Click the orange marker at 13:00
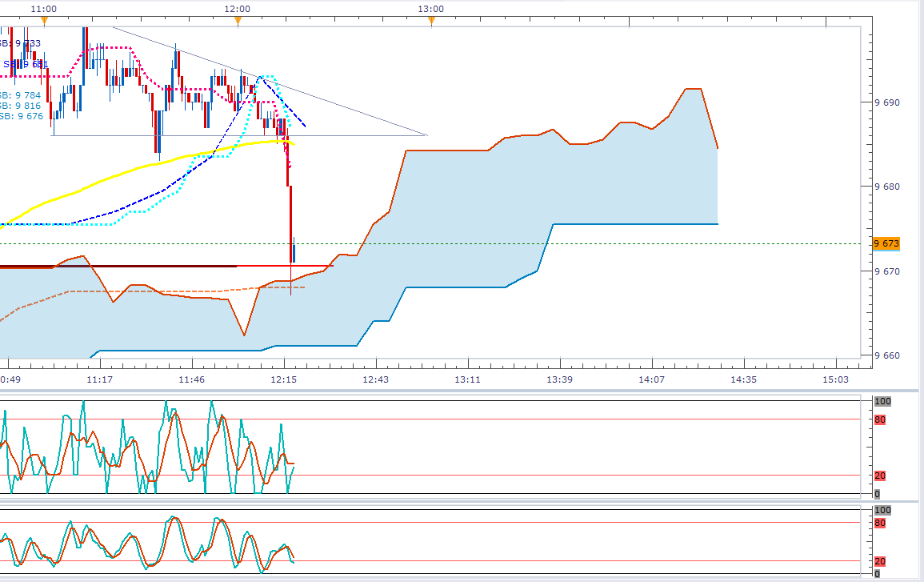 431,22
